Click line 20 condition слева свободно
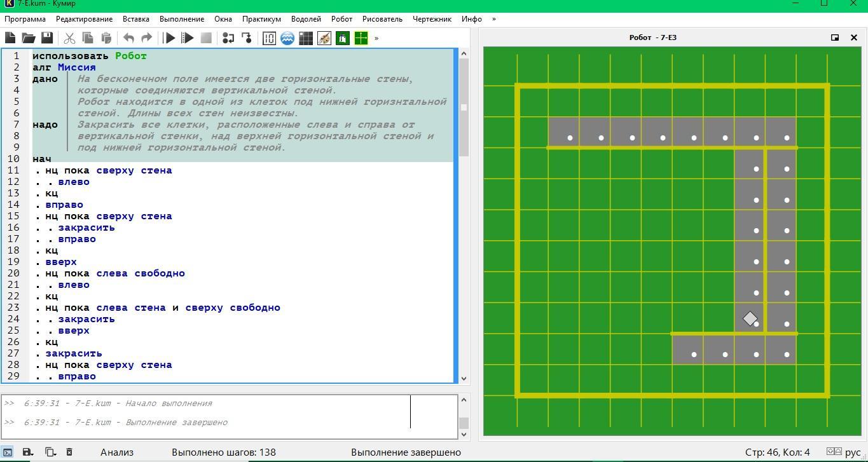This screenshot has height=462, width=868. click(141, 273)
